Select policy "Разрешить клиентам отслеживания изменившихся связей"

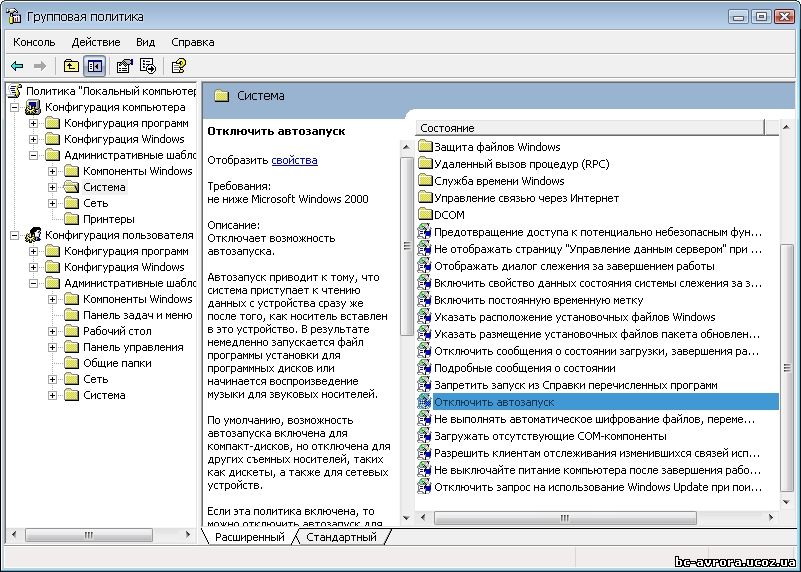pos(597,453)
